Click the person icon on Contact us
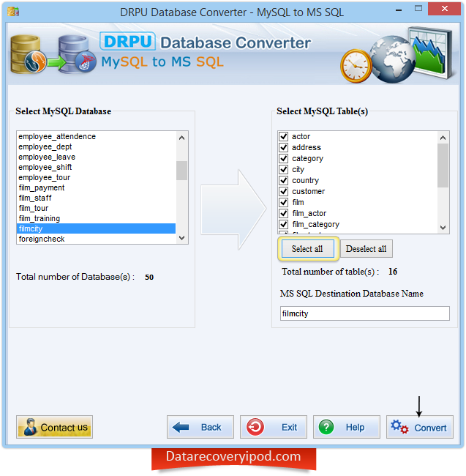The height and width of the screenshot is (476, 466). click(30, 427)
